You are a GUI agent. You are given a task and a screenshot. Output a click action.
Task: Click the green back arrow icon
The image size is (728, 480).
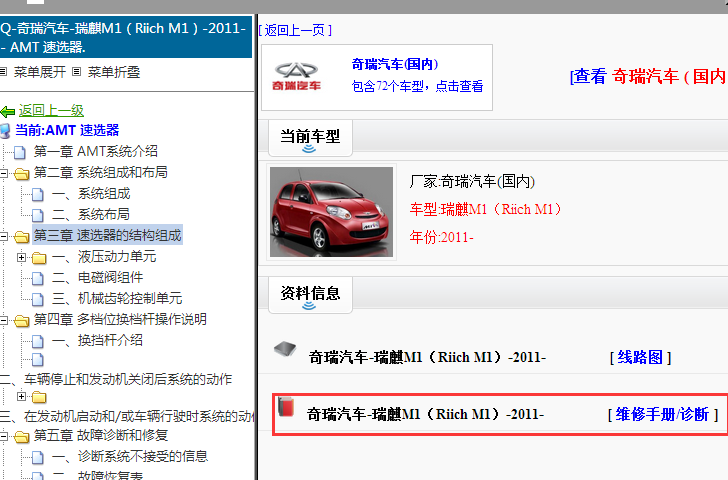(7, 111)
